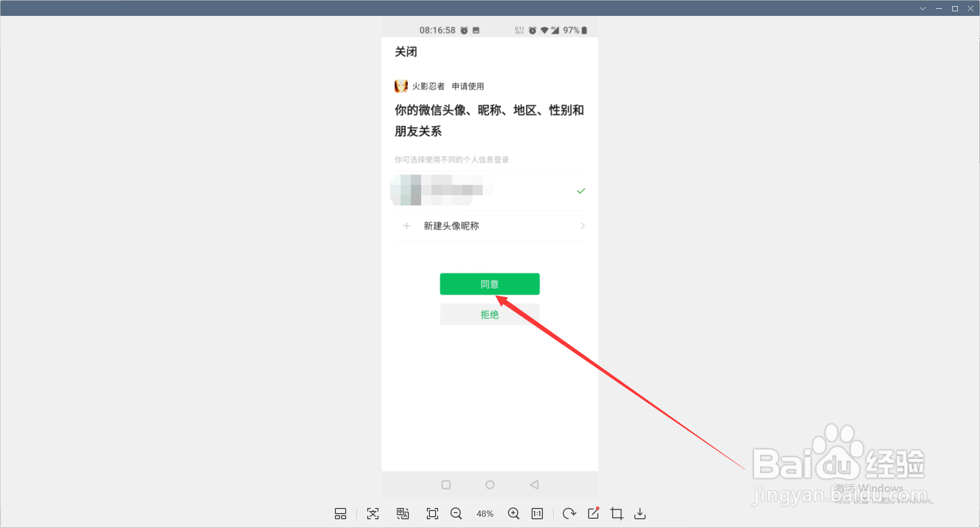Viewport: 980px width, 528px height.
Task: Open the annotation editor with notification dot
Action: pyautogui.click(x=593, y=514)
